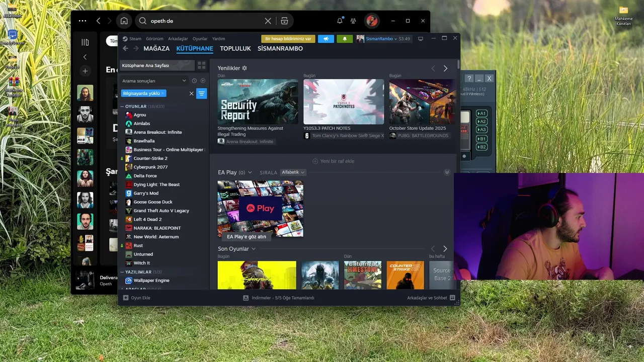Click the music app library sidebar icon

(x=85, y=42)
